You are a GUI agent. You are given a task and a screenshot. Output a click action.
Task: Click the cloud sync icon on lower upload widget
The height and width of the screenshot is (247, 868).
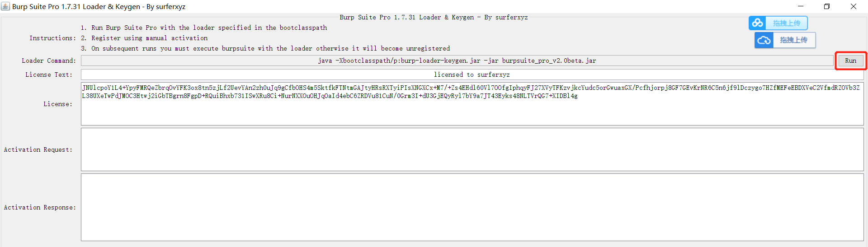764,40
